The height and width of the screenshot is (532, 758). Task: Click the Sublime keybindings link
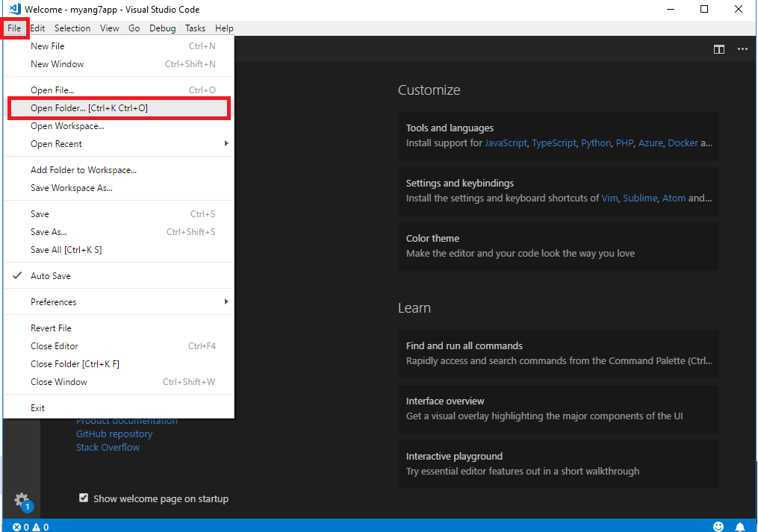640,198
